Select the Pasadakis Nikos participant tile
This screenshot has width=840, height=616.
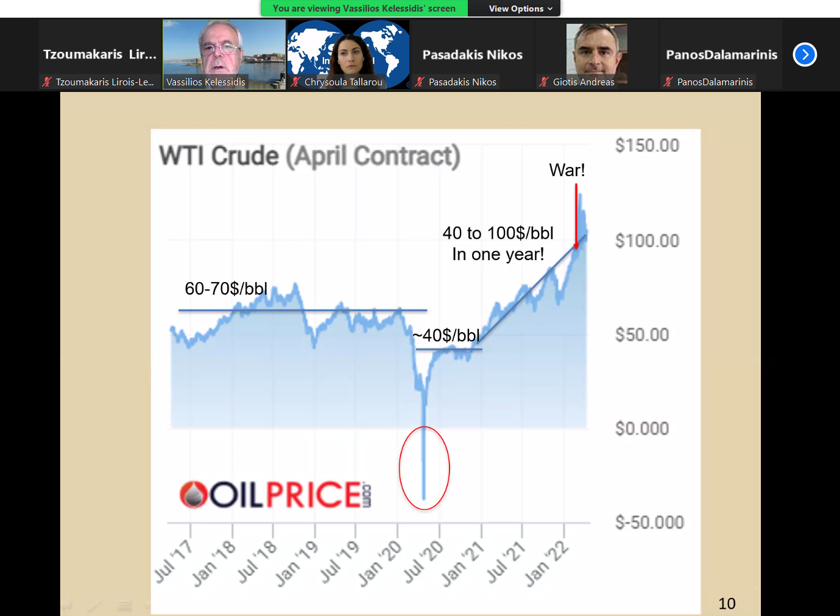[473, 55]
